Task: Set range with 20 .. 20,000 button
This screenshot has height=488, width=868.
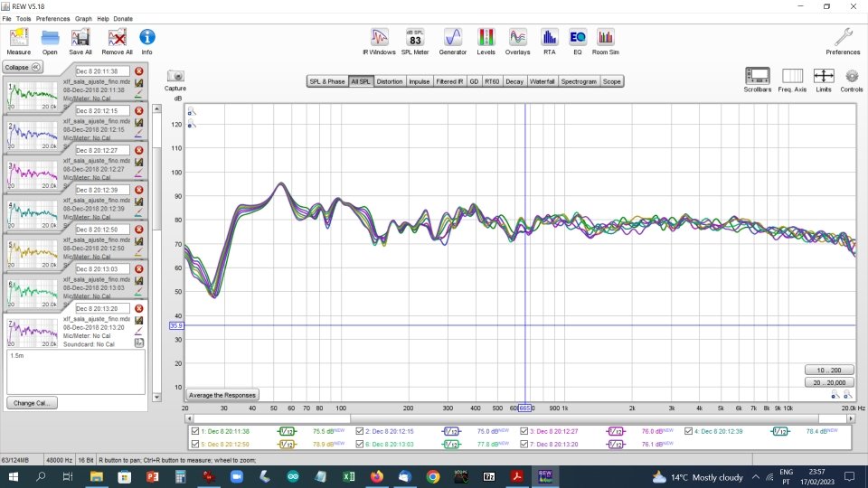Action: (829, 382)
